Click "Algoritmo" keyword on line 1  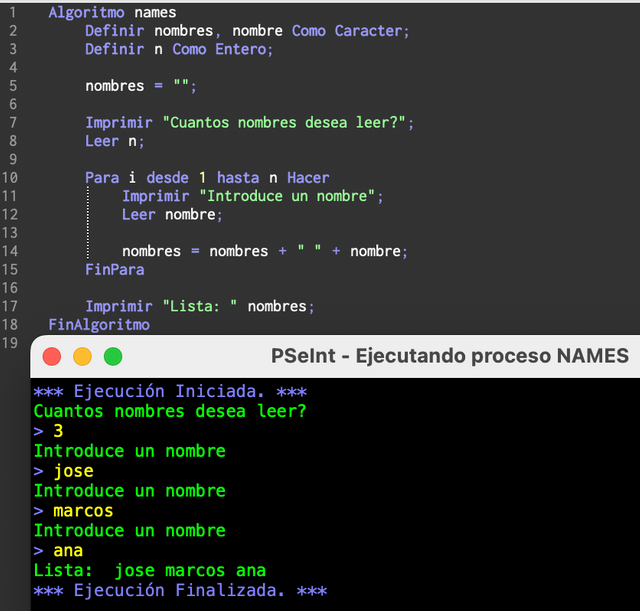87,12
